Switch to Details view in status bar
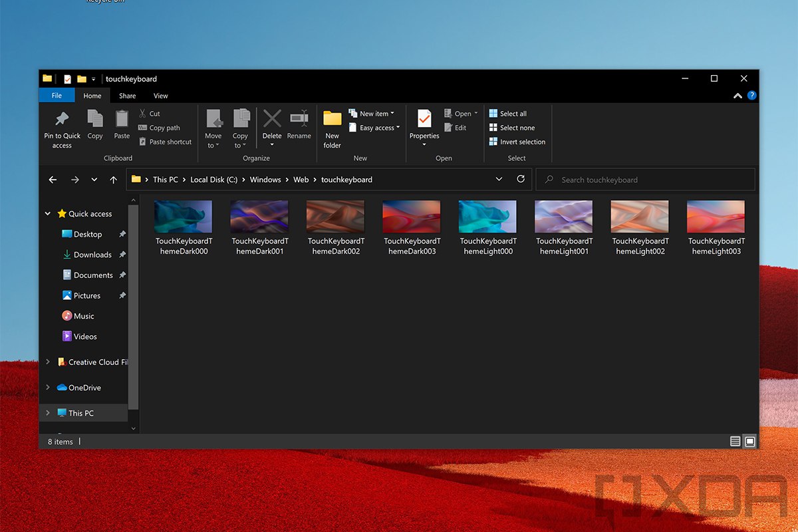Screen dimensions: 798x532 (735, 442)
